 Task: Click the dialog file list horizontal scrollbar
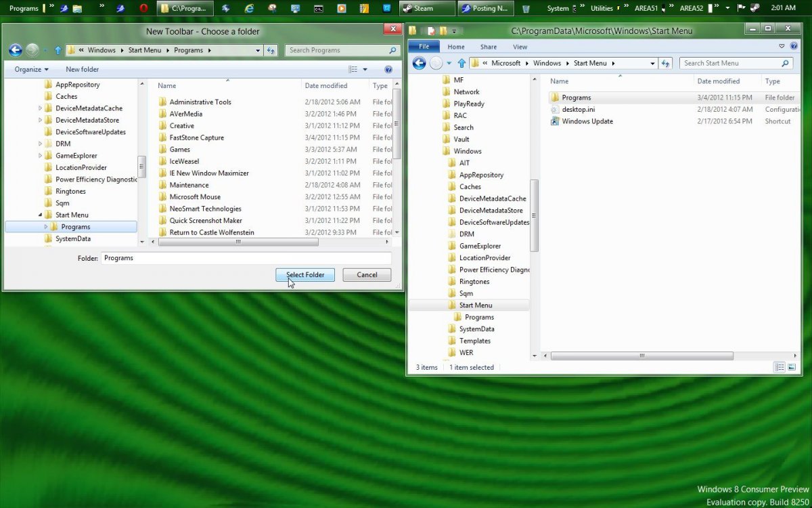pos(237,242)
